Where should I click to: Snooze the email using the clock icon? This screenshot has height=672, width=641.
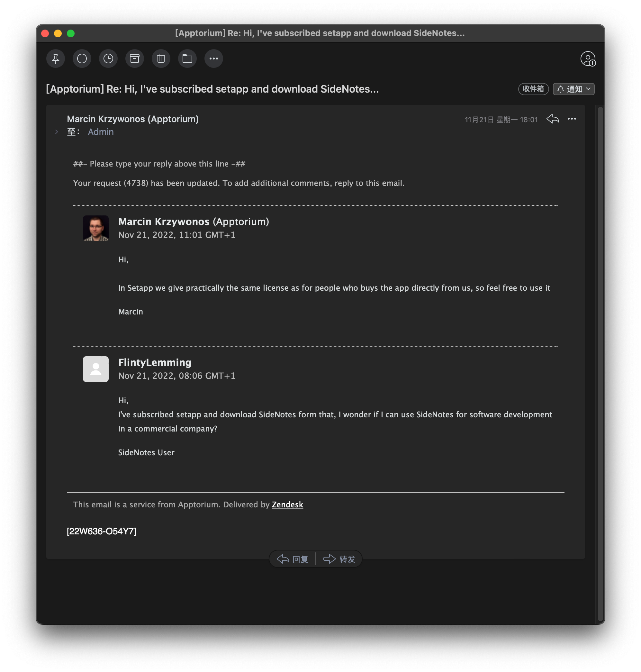click(x=108, y=59)
